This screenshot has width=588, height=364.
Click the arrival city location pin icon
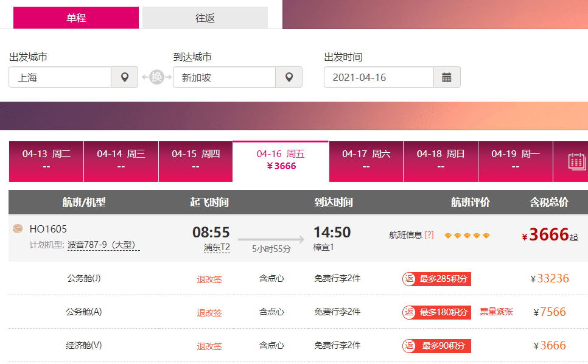[x=289, y=77]
